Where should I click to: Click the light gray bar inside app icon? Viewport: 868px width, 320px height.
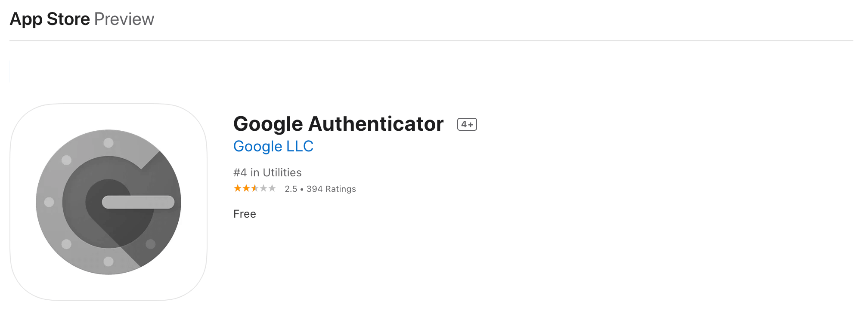[x=138, y=202]
